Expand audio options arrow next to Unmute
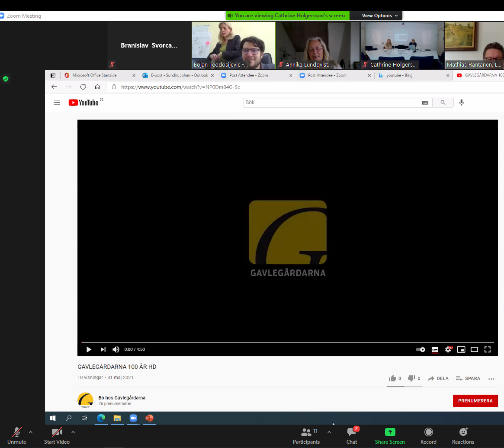Viewport: 504px width, 448px height. (x=31, y=432)
